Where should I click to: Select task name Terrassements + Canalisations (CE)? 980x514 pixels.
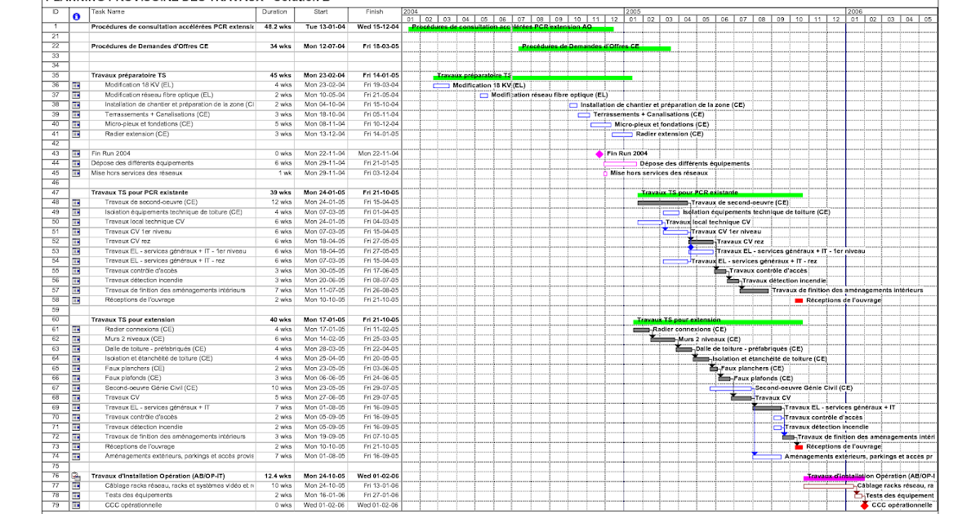pos(158,114)
